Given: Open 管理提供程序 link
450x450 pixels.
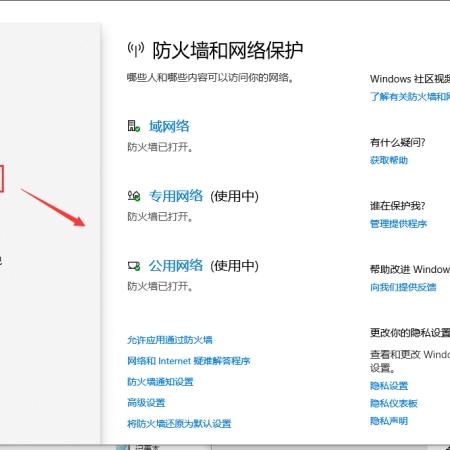Looking at the screenshot, I should pos(398,224).
